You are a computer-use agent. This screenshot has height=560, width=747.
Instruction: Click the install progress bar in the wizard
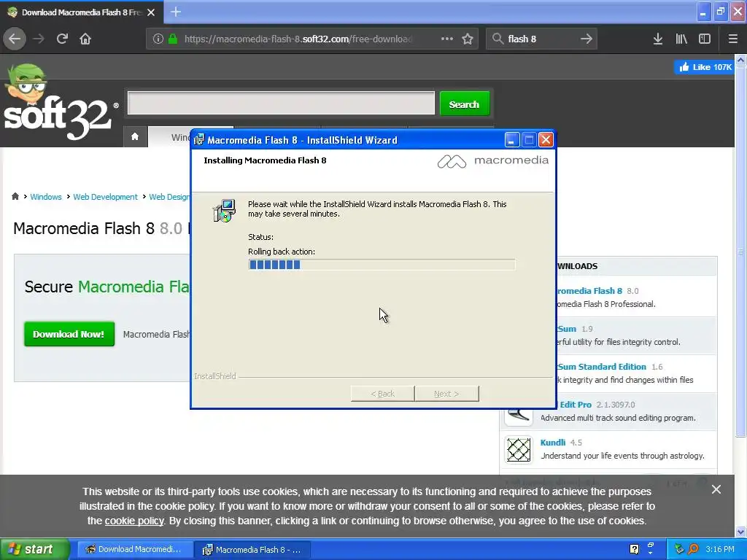[382, 265]
